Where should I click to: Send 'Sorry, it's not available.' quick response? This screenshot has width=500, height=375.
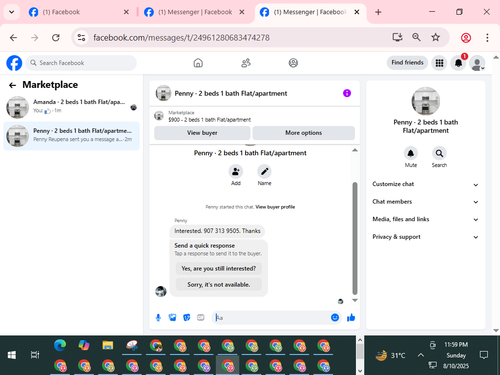219,285
